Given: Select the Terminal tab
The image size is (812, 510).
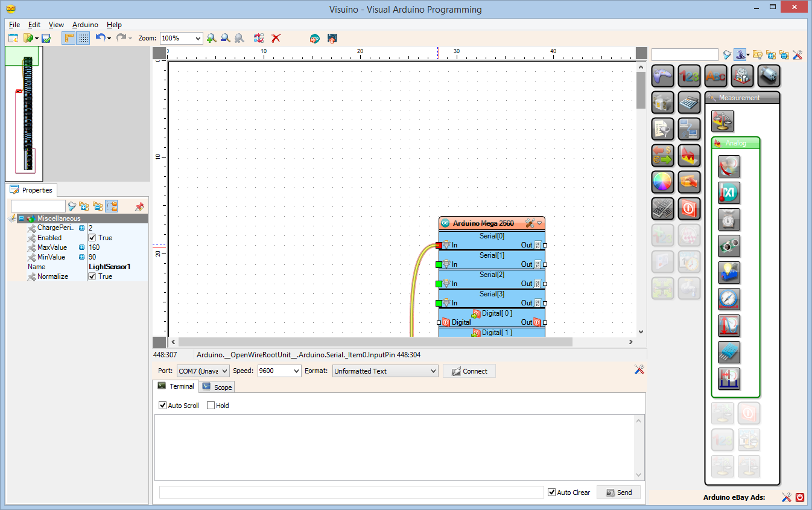Looking at the screenshot, I should click(x=176, y=386).
